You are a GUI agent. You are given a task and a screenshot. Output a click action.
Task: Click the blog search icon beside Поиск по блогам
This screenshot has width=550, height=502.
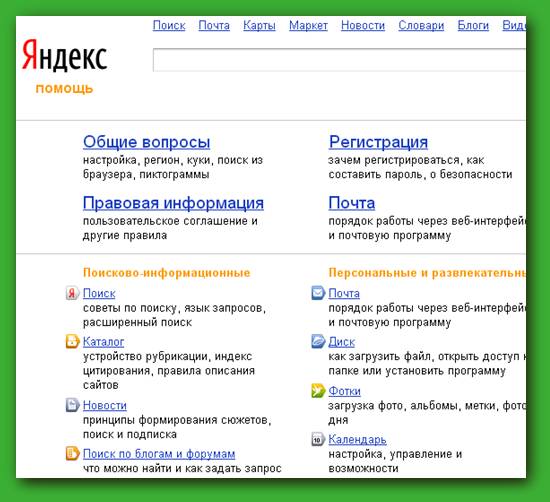click(x=72, y=453)
